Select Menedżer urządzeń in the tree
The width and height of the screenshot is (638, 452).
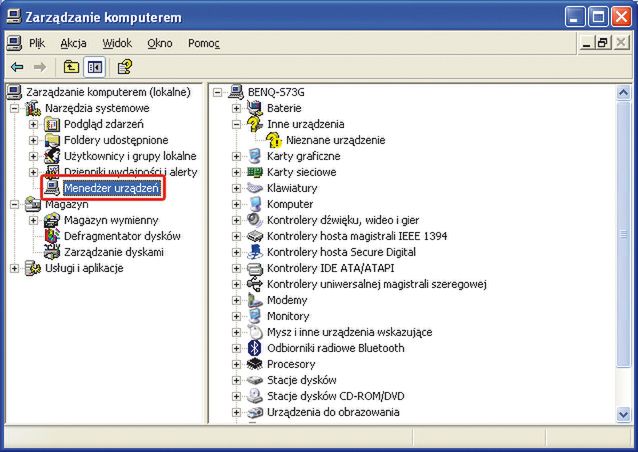click(111, 188)
